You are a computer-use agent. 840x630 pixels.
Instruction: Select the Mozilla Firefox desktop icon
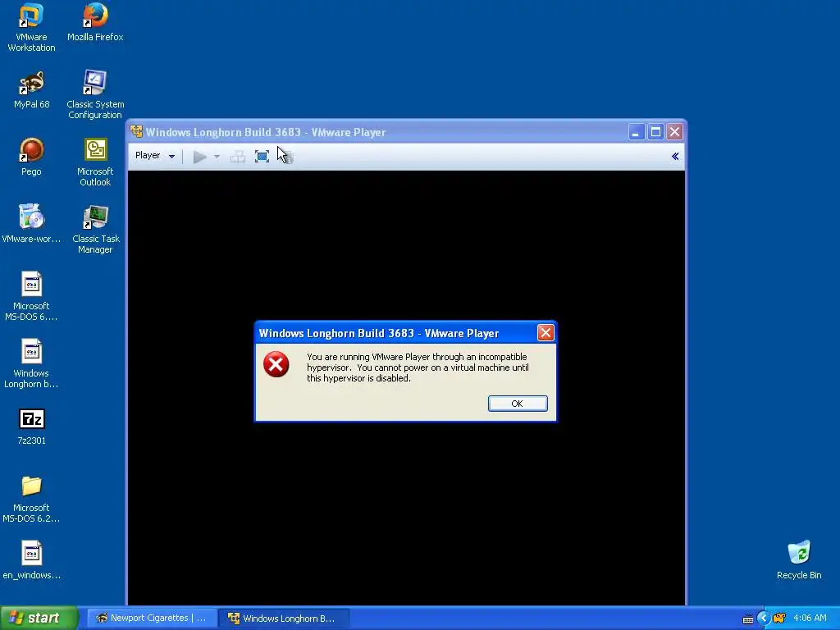95,22
